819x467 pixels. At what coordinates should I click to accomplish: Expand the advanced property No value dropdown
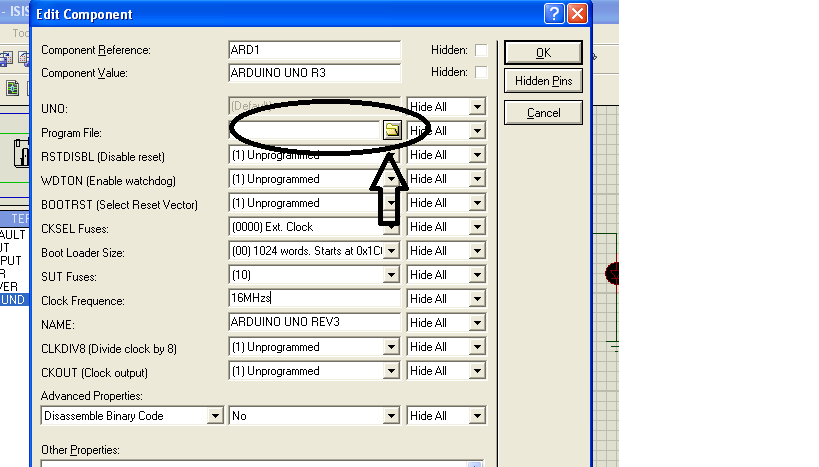tap(391, 416)
